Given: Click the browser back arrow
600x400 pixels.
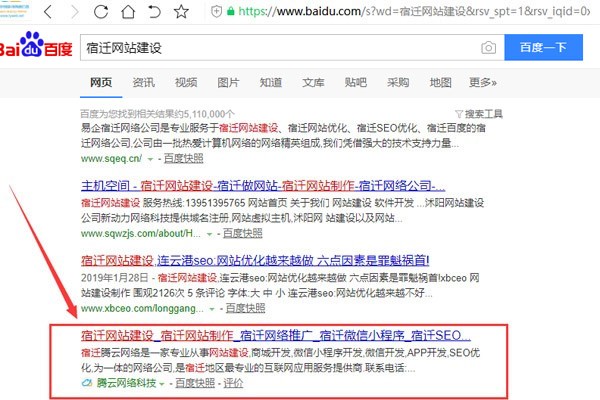Looking at the screenshot, I should click(48, 12).
